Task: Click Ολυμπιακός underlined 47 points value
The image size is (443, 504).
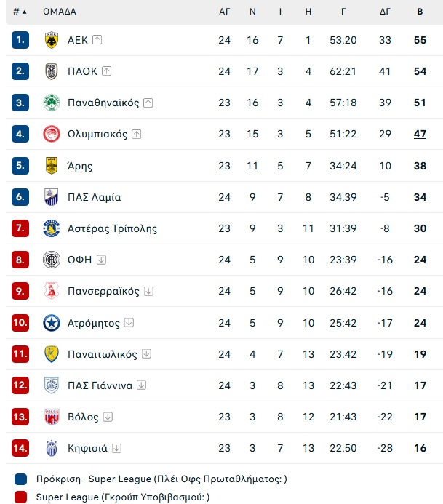Action: click(420, 134)
